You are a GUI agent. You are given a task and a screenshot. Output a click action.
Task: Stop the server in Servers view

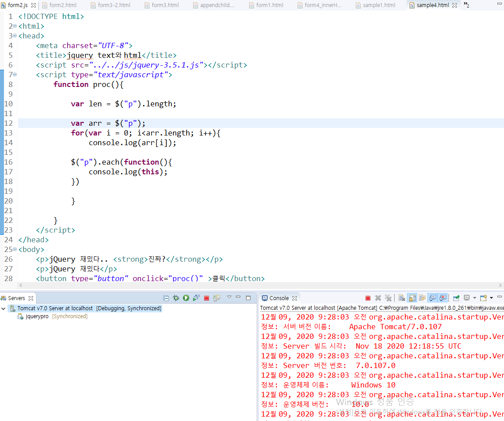207,298
